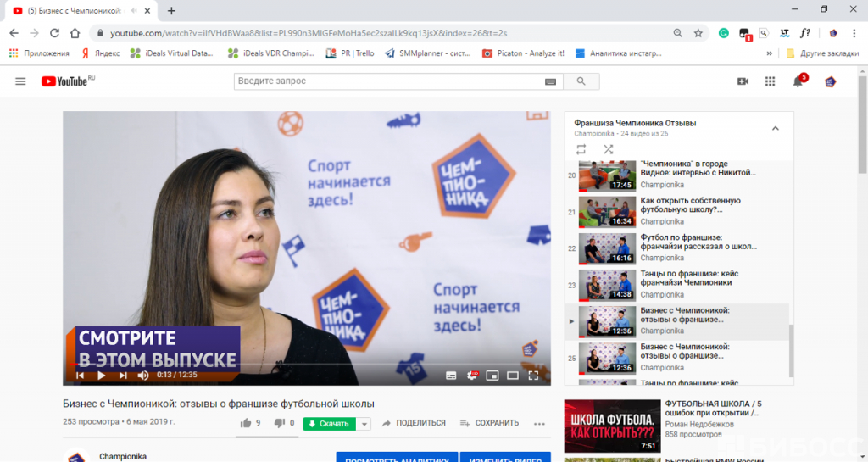Click ПОДЕЛИТЬСЯ to share video
868x462 pixels.
pos(414,423)
